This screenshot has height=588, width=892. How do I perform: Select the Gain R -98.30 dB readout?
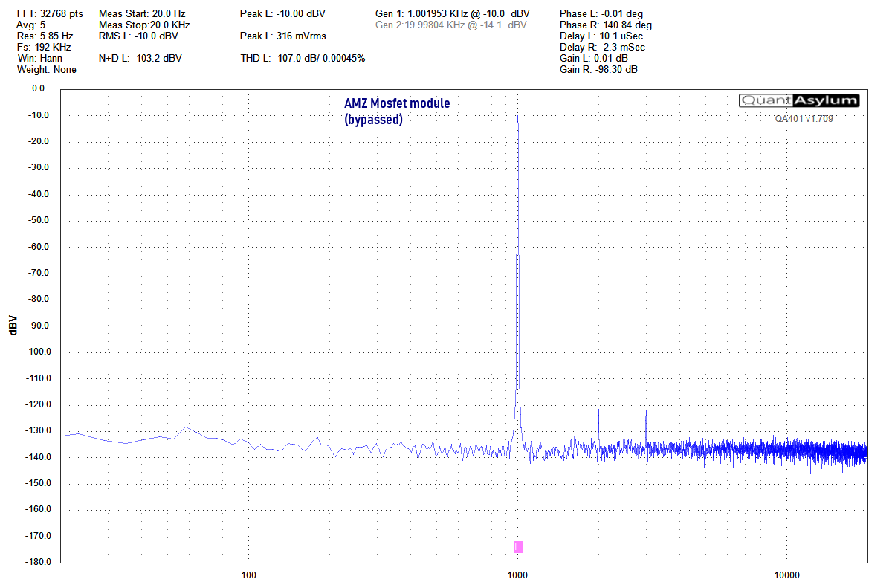pyautogui.click(x=598, y=69)
